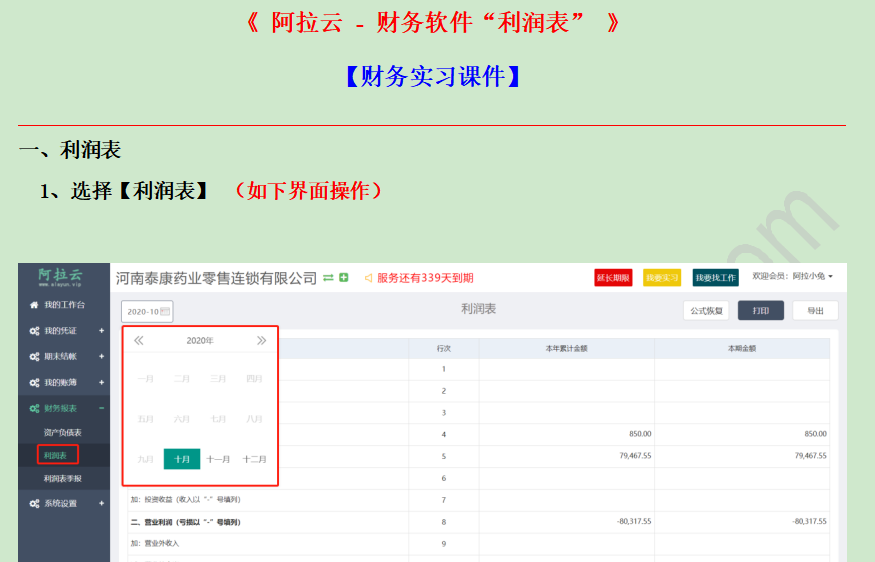The image size is (875, 562).
Task: Select 二月 in the month picker
Action: click(x=182, y=379)
